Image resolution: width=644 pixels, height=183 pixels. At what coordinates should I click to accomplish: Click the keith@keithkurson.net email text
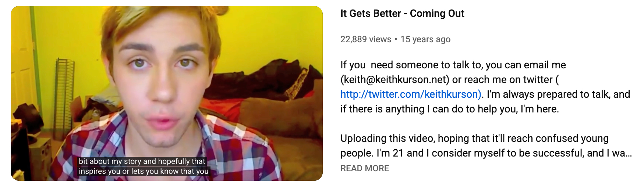click(395, 80)
